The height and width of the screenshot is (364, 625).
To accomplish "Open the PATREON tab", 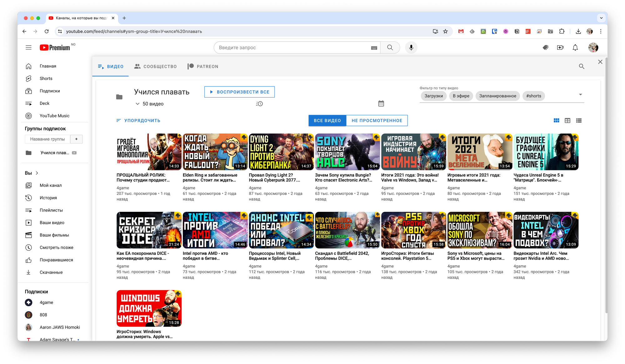I will (203, 67).
